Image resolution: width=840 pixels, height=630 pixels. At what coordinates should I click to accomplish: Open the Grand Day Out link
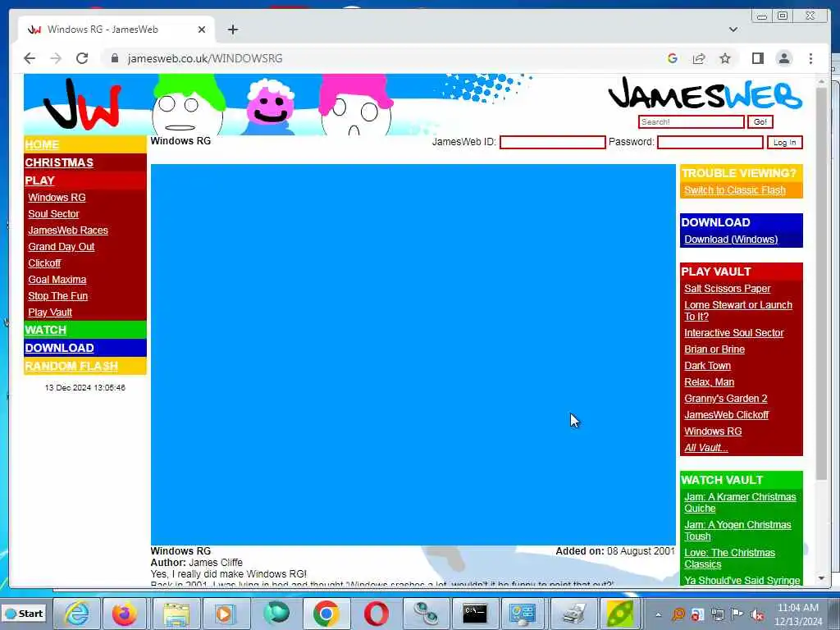point(61,246)
